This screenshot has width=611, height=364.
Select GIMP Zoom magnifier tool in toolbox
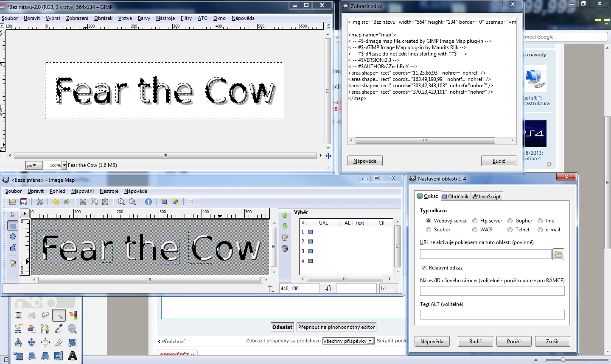pos(73,329)
